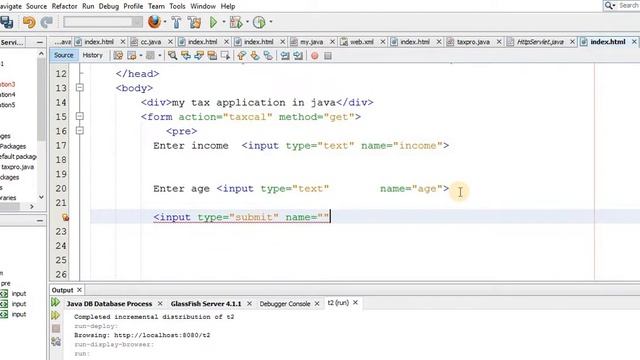
Task: Undo the last edit
Action: [x=29, y=22]
